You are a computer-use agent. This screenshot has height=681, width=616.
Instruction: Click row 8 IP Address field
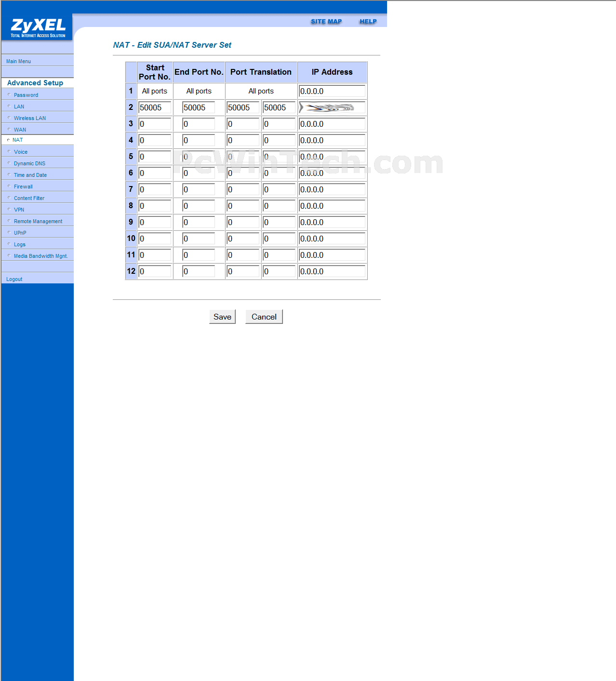pyautogui.click(x=332, y=206)
